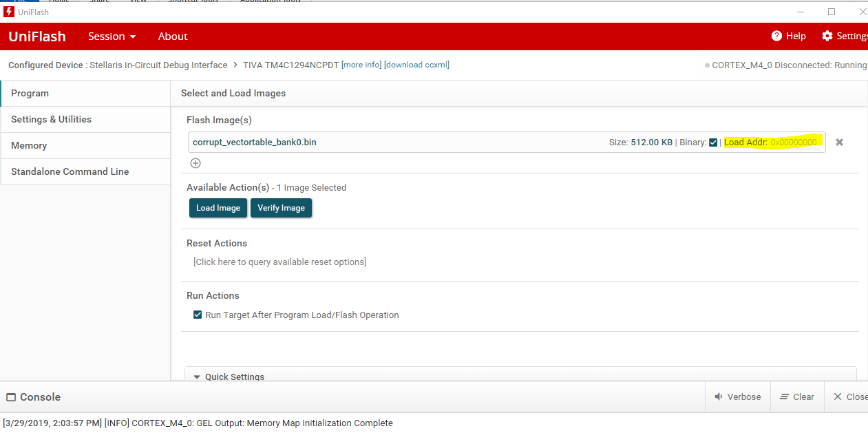Click the corrupt_vectortable_bank0.bin file name
Screen dimensions: 868x433
255,142
